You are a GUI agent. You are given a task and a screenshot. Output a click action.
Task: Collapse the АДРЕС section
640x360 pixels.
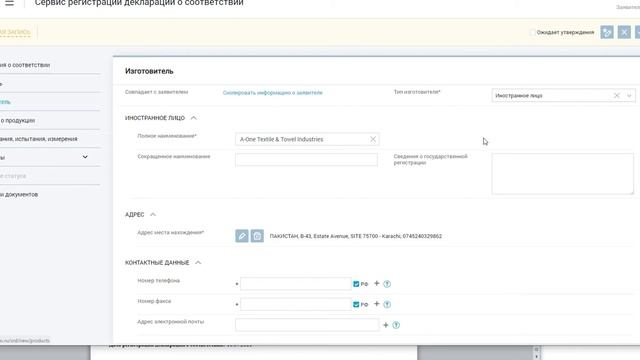(153, 214)
